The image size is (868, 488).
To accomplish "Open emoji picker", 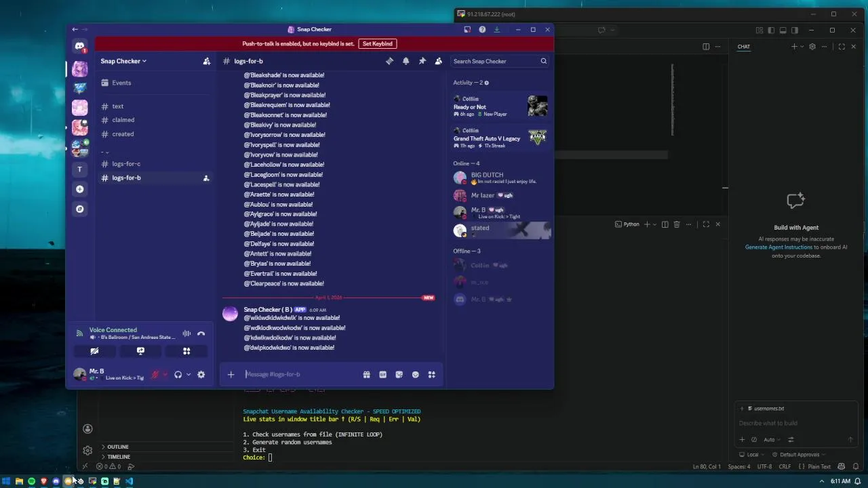I will coord(415,374).
